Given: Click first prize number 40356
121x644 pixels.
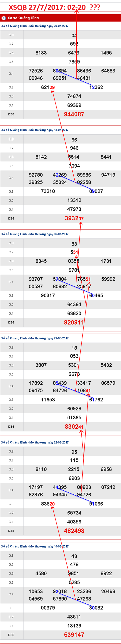Looking at the screenshot, I should pyautogui.click(x=74, y=522).
